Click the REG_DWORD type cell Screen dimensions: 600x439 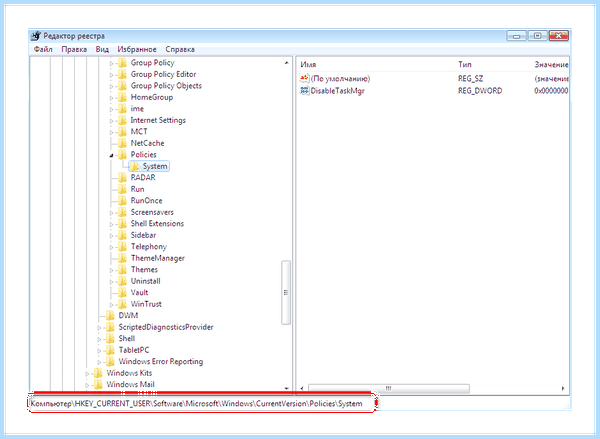[480, 91]
